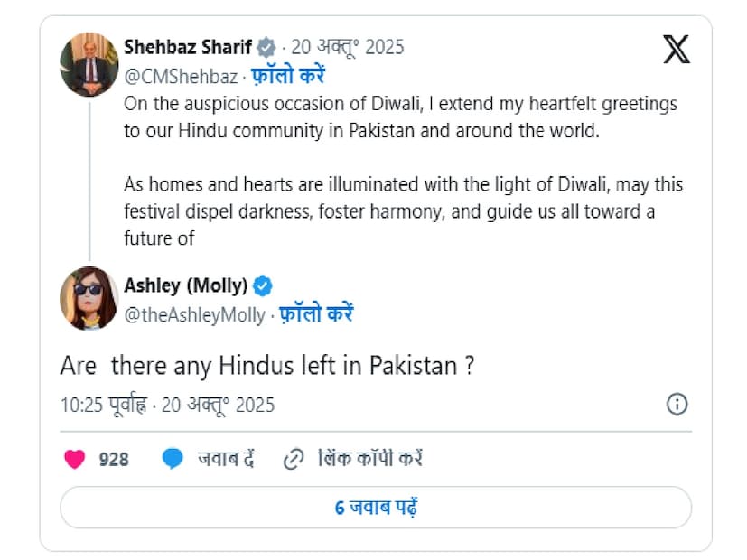Image resolution: width=747 pixels, height=560 pixels.
Task: Open the 6 replies button
Action: coord(375,508)
